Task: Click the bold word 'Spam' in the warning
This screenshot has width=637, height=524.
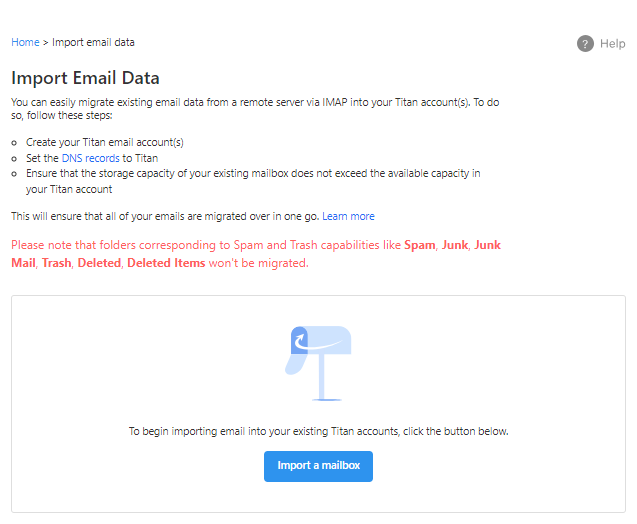Action: click(x=420, y=245)
